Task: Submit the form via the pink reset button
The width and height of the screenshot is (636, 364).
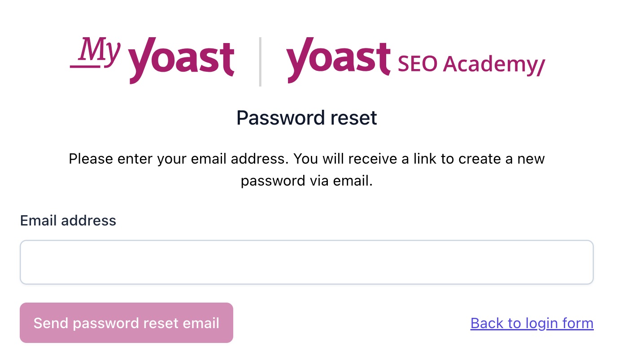Action: pyautogui.click(x=126, y=323)
